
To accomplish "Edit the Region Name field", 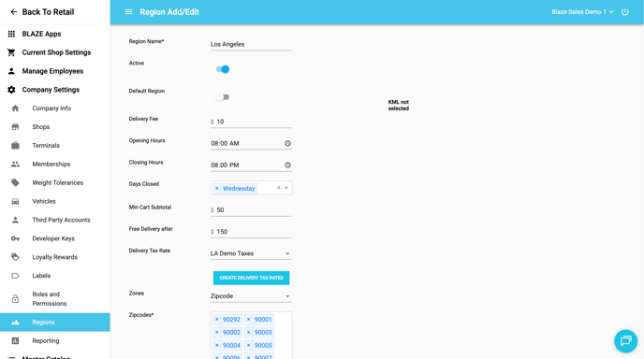I will point(251,44).
